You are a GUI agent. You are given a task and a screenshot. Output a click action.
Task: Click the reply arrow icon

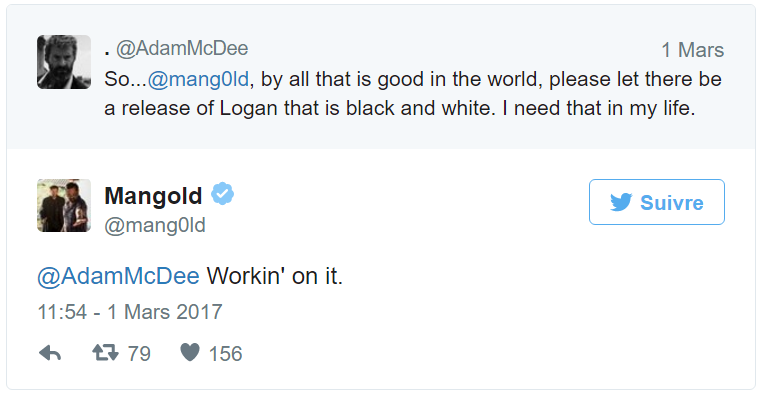point(50,353)
